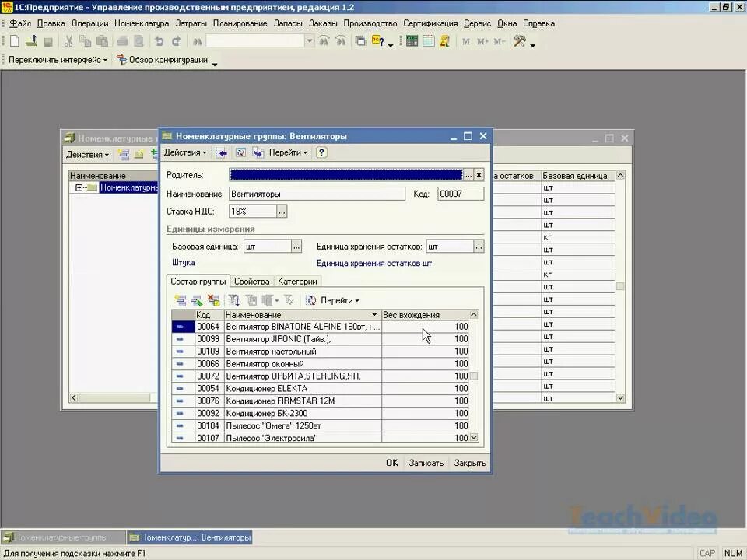Image resolution: width=747 pixels, height=560 pixels.
Task: Click the OK button
Action: coord(391,463)
